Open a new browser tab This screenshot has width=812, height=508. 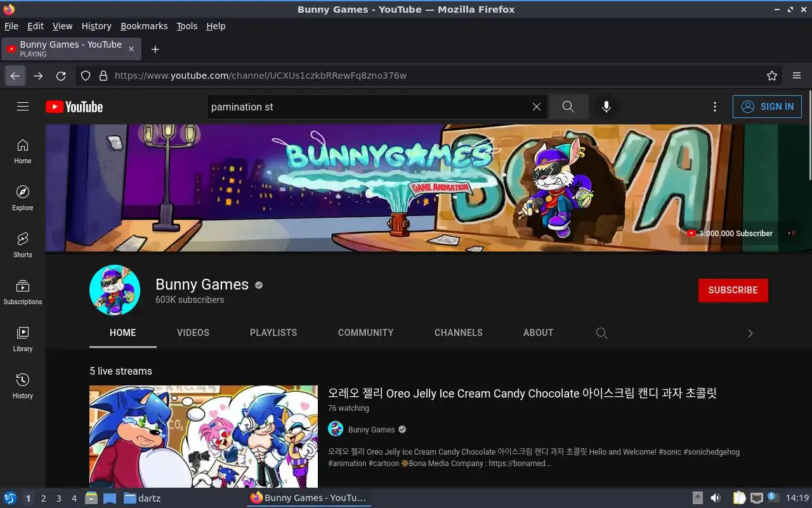tap(155, 49)
